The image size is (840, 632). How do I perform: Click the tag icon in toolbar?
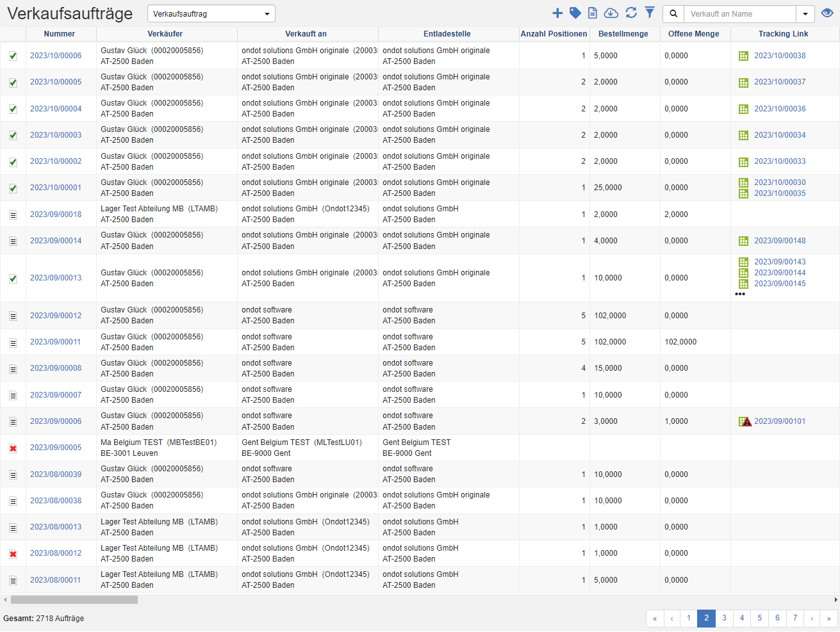click(575, 13)
